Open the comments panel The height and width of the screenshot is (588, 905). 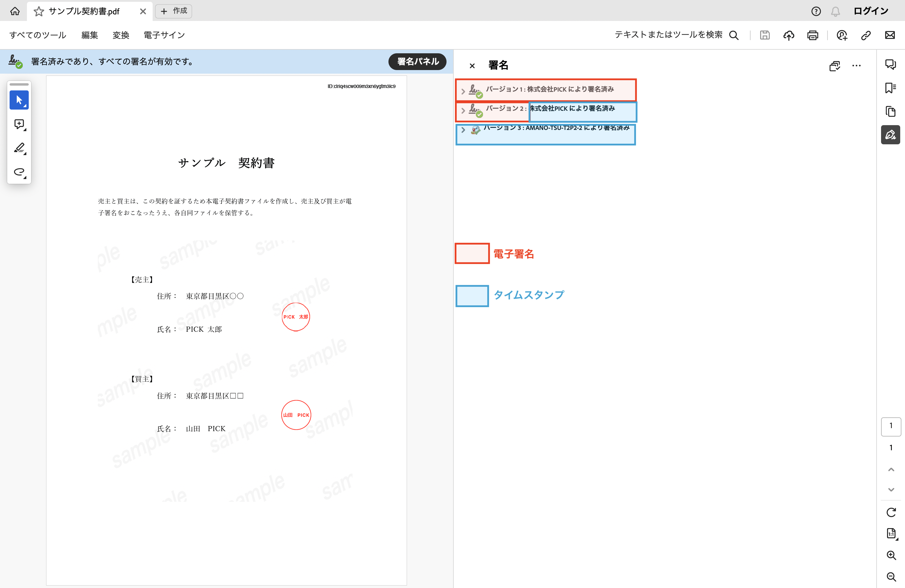coord(890,64)
